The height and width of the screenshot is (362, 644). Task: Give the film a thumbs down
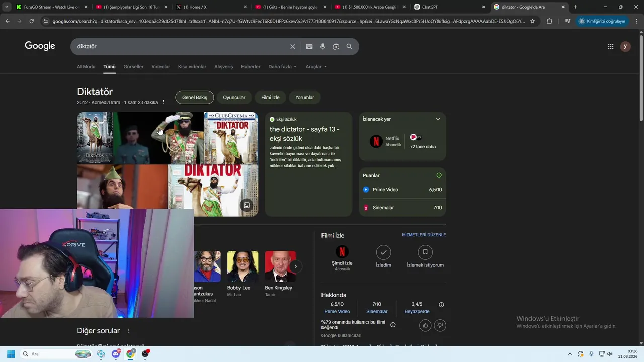[x=440, y=325]
